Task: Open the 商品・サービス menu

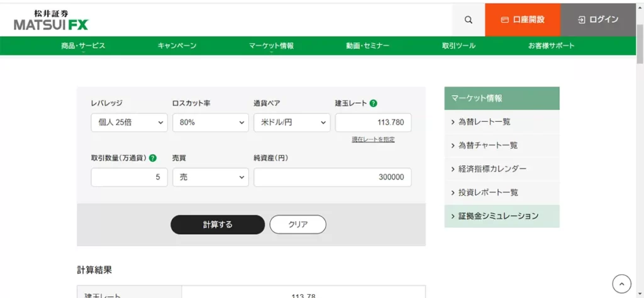Action: [83, 45]
